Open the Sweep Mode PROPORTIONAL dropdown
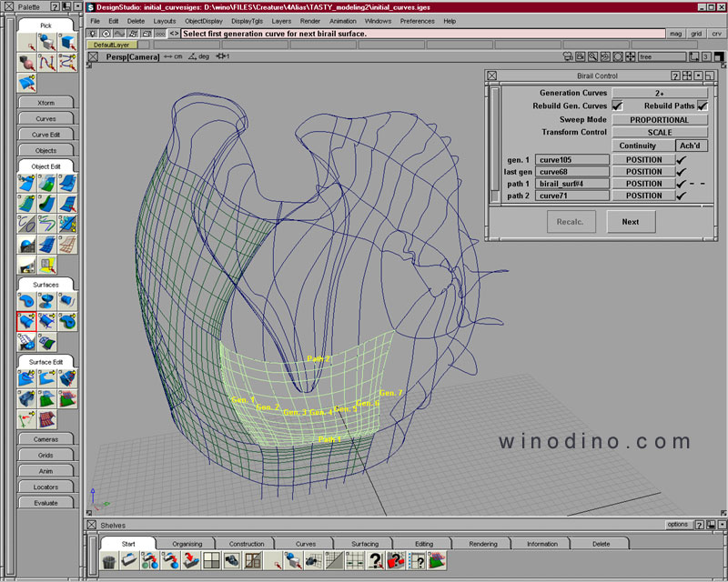The image size is (728, 582). click(659, 119)
